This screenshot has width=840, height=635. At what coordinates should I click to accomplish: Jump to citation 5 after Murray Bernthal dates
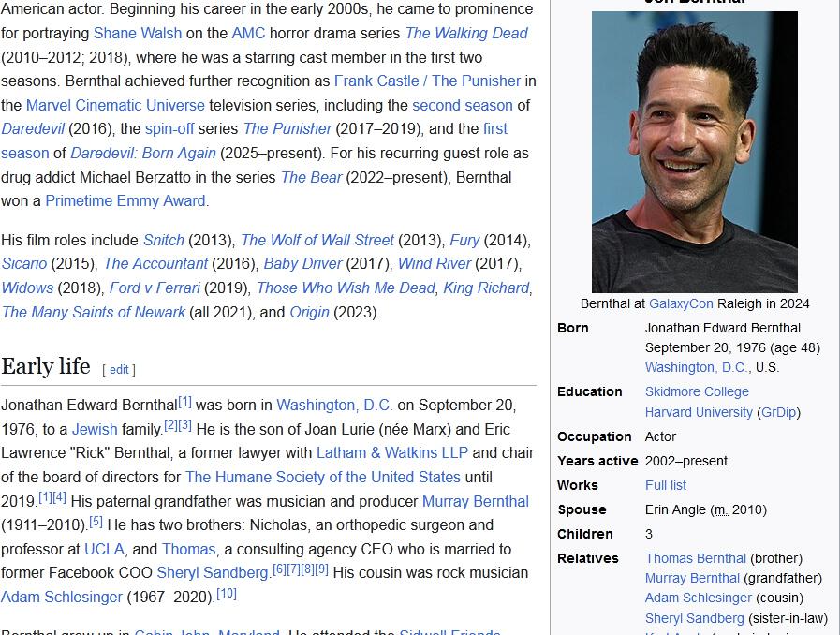tap(96, 522)
